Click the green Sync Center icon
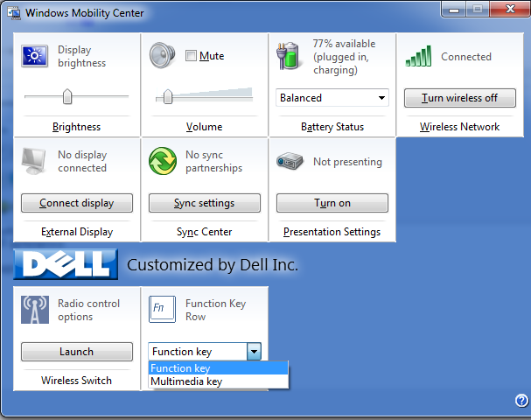 tap(163, 161)
